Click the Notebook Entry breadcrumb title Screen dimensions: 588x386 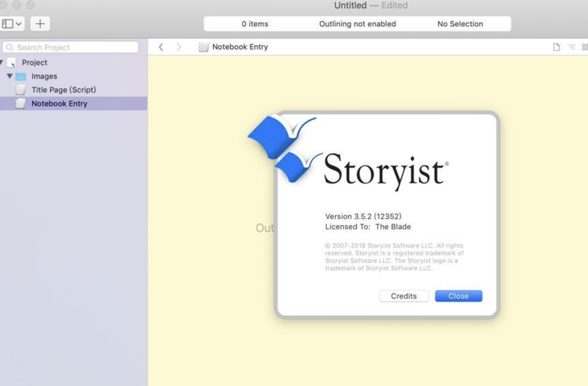pyautogui.click(x=240, y=47)
